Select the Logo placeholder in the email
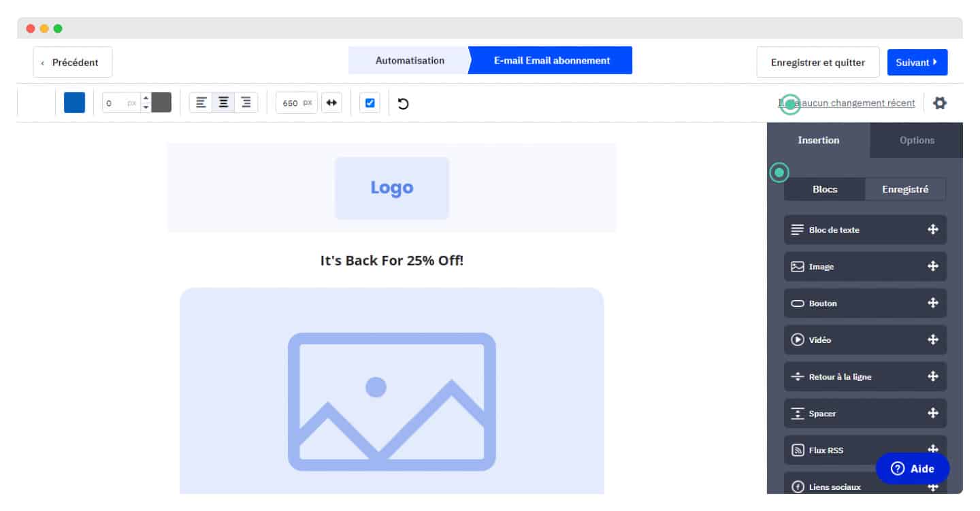 [392, 188]
